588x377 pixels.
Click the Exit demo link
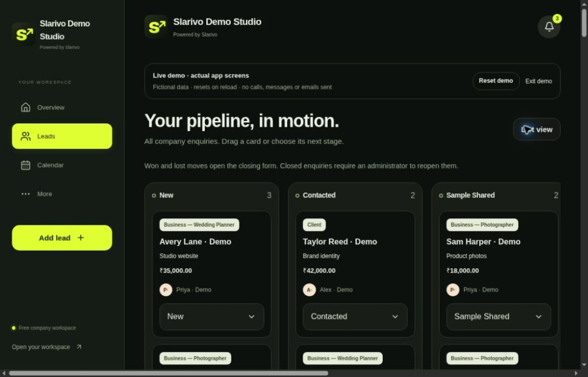click(539, 81)
